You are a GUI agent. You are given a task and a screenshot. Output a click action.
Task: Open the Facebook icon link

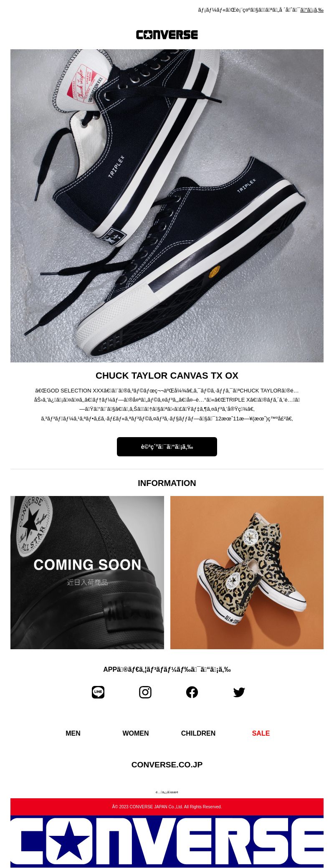(x=192, y=692)
